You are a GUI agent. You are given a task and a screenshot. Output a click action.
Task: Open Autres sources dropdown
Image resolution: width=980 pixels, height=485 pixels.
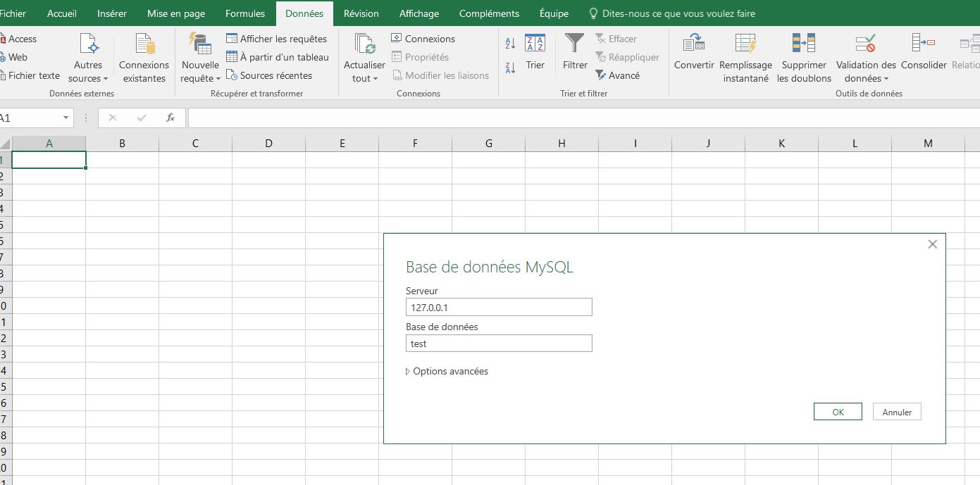pyautogui.click(x=88, y=58)
